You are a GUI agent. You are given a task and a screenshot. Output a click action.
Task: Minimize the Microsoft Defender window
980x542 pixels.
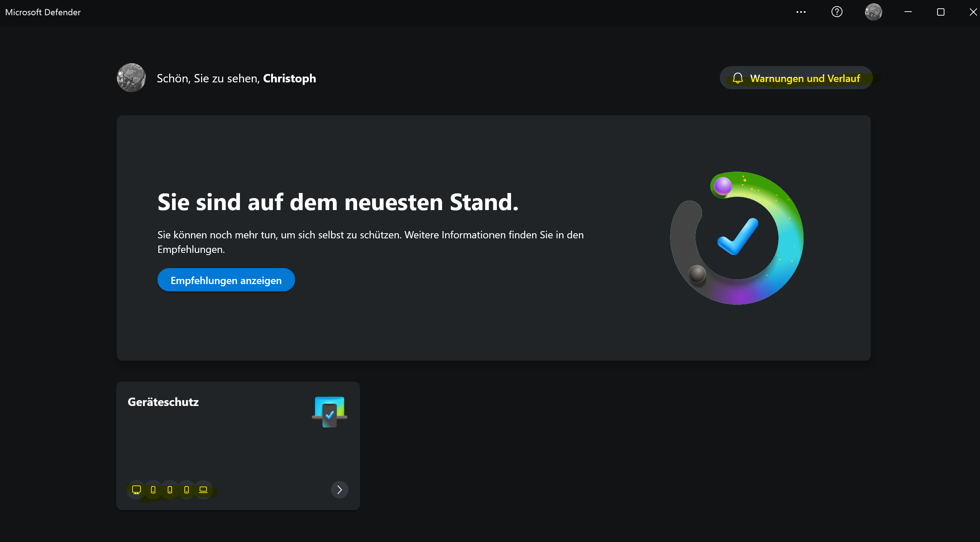tap(908, 12)
